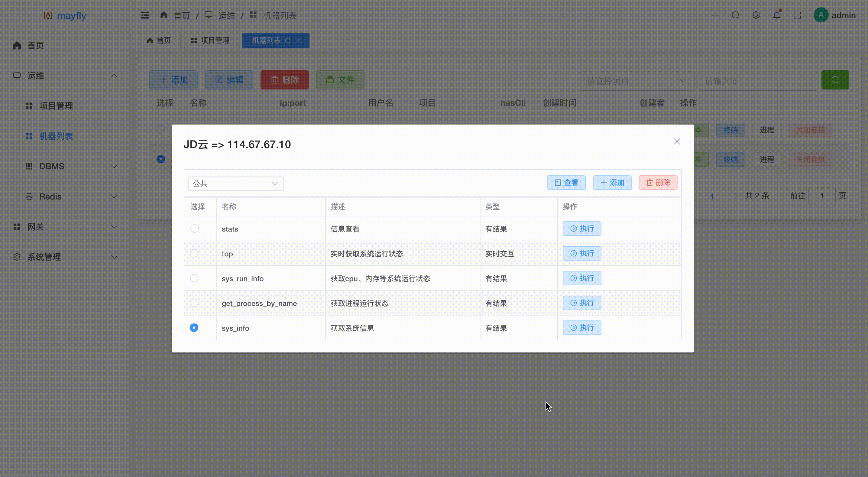Select the stats script radio button

coord(194,229)
